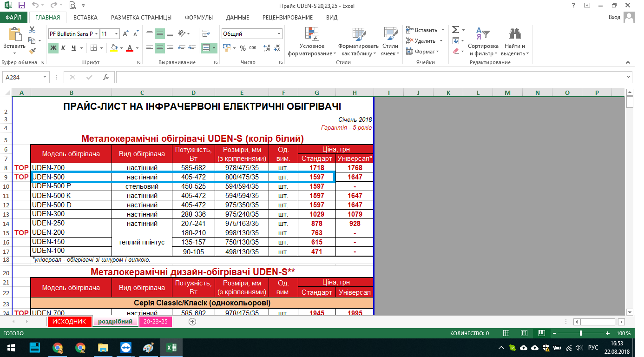Image resolution: width=644 pixels, height=357 pixels.
Task: Select the Format Painter brush
Action: pyautogui.click(x=32, y=51)
